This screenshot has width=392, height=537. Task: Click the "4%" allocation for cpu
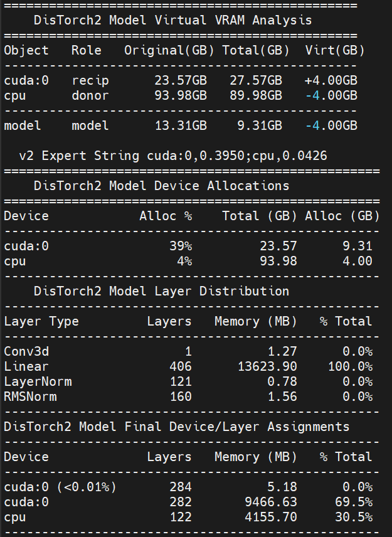tap(184, 261)
